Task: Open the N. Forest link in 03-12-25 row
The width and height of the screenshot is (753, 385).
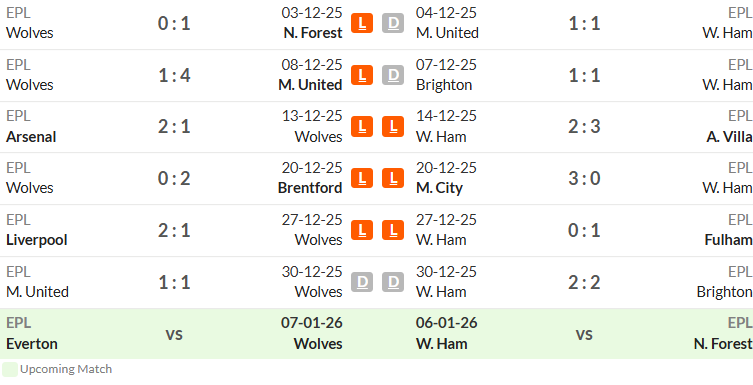Action: coord(313,33)
